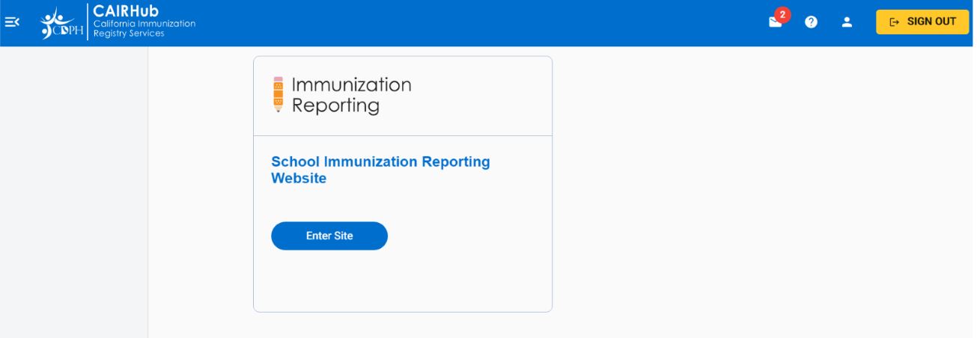Open the School Immunization Reporting Website link
This screenshot has width=980, height=338.
(380, 162)
